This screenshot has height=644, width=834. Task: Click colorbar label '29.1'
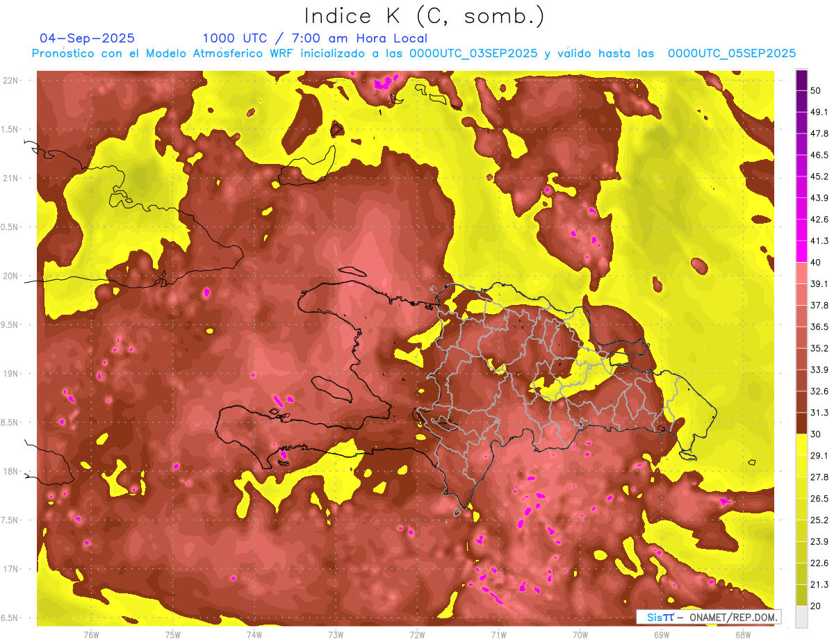tap(819, 456)
